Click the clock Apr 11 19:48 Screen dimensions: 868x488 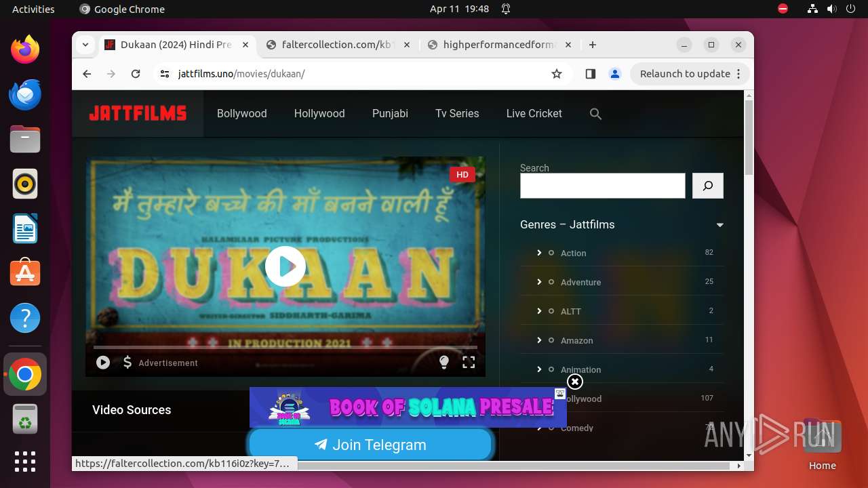(x=459, y=9)
